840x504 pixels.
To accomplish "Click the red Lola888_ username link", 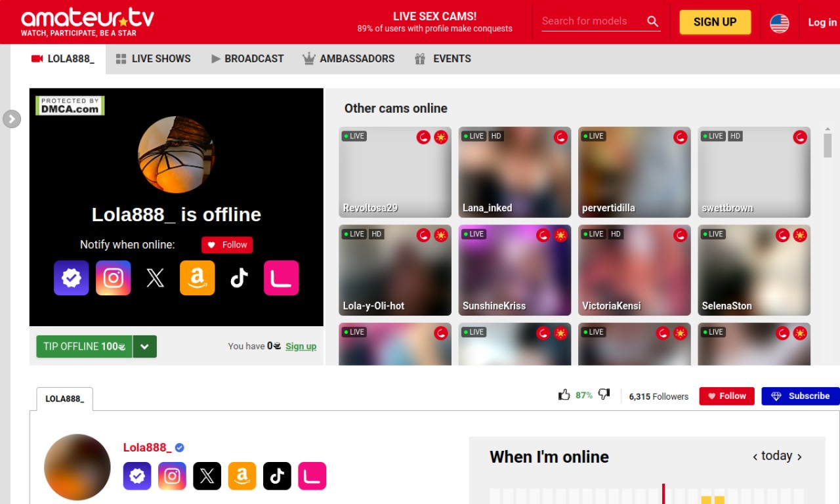I will 147,448.
